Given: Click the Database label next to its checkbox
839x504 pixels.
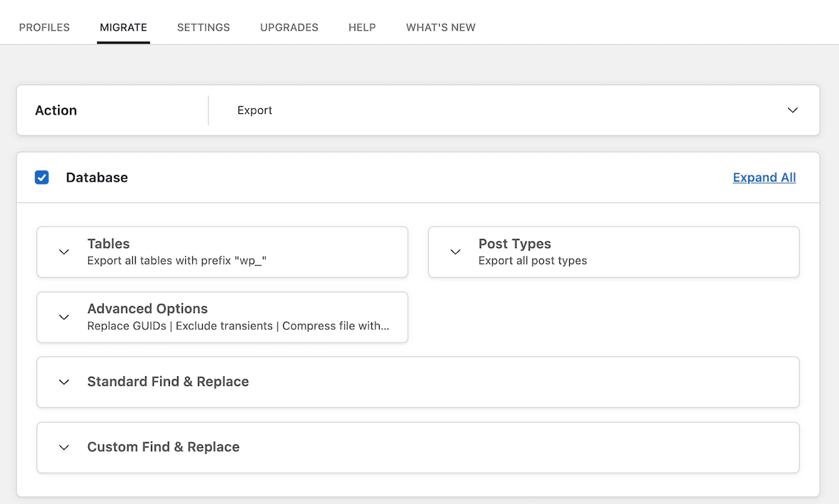Looking at the screenshot, I should point(96,178).
